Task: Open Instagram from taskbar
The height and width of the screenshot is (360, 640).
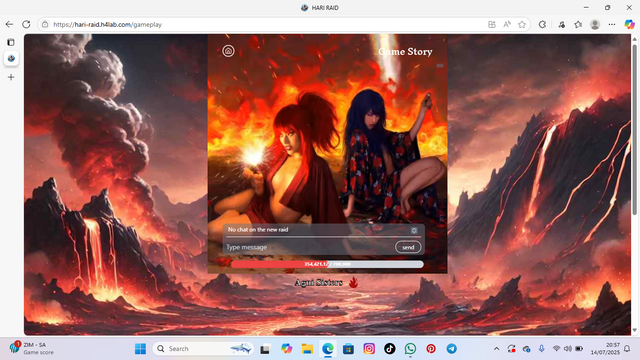Action: tap(369, 349)
